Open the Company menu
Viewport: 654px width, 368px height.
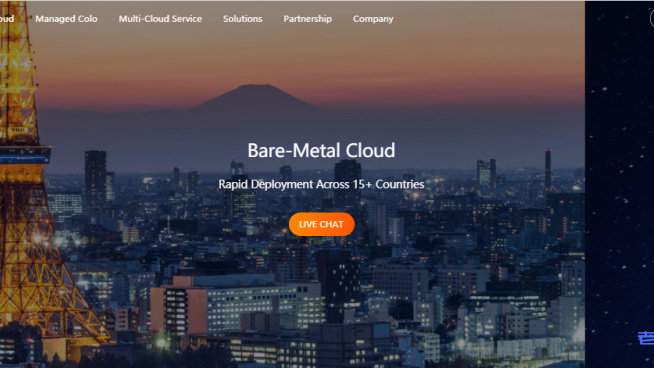coord(373,19)
